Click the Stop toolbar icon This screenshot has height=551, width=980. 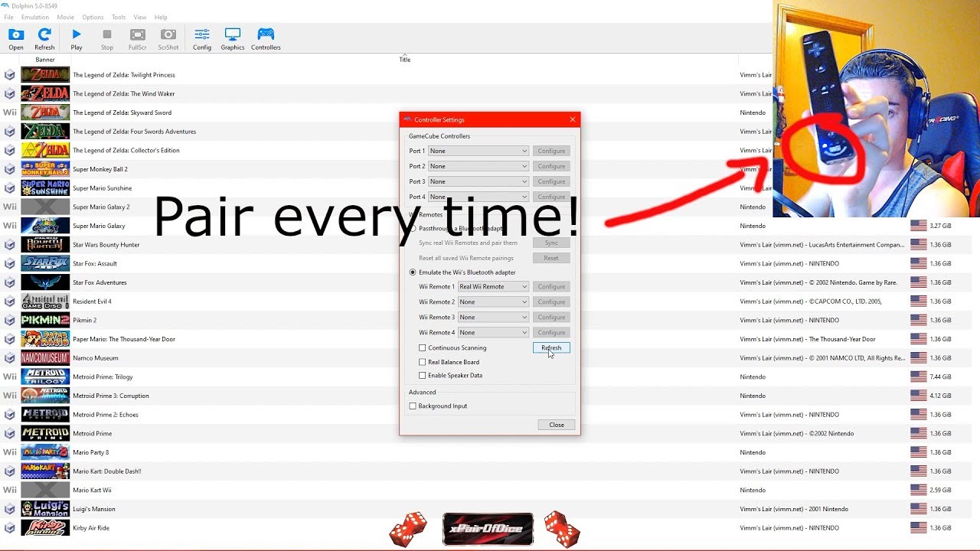click(107, 38)
